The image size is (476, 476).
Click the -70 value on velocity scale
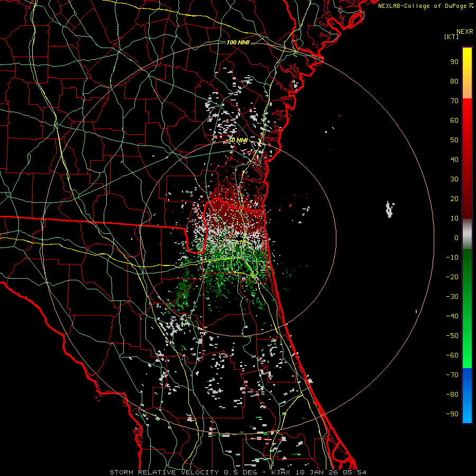452,374
